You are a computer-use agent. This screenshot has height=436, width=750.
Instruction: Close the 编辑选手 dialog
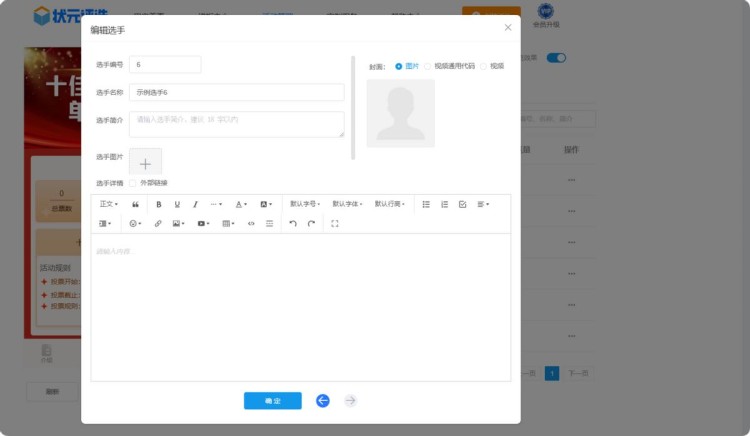click(x=507, y=28)
